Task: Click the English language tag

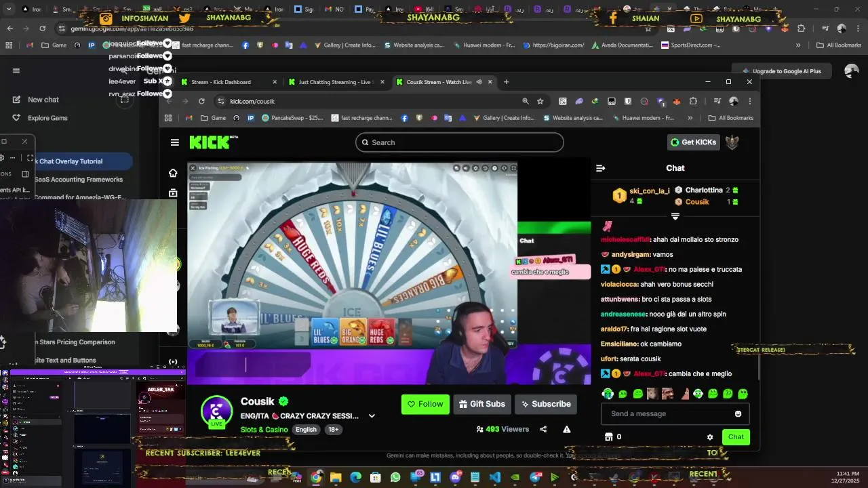Action: (306, 430)
